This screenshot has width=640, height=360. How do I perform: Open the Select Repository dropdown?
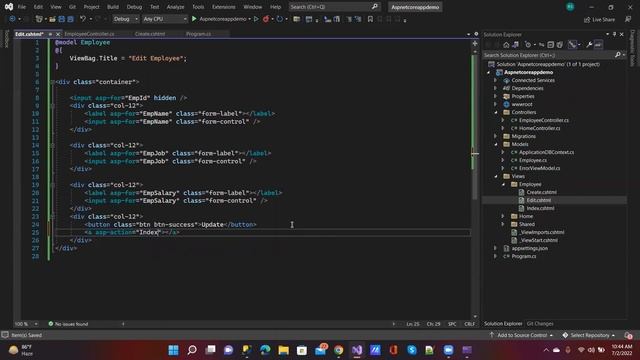[x=589, y=335]
